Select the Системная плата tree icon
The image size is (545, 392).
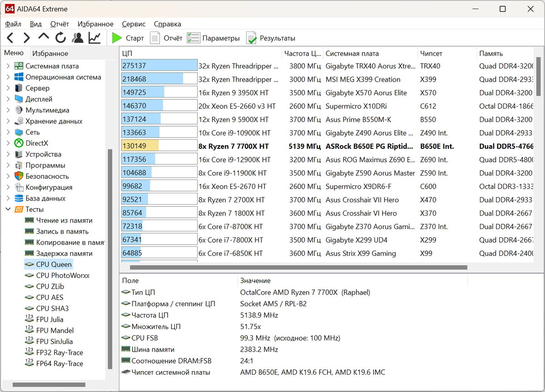tap(19, 66)
